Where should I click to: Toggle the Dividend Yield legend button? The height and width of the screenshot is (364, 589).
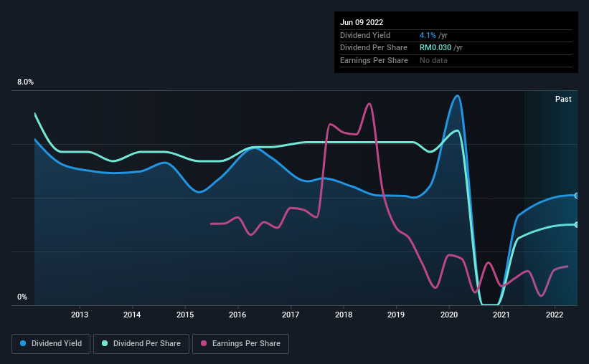51,344
